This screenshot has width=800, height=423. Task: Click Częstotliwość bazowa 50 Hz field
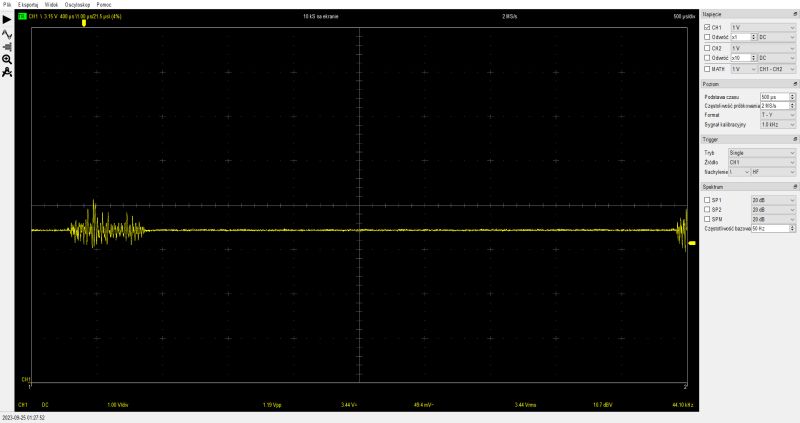(770, 229)
